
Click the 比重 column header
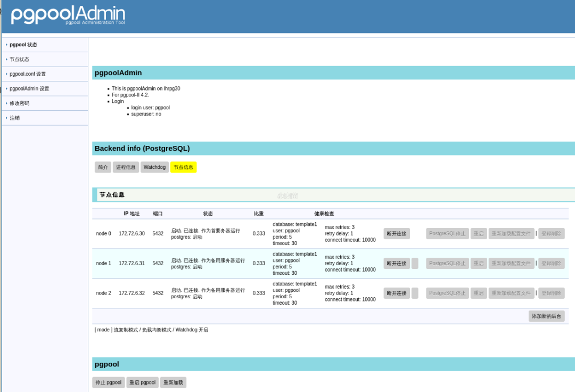tap(259, 214)
